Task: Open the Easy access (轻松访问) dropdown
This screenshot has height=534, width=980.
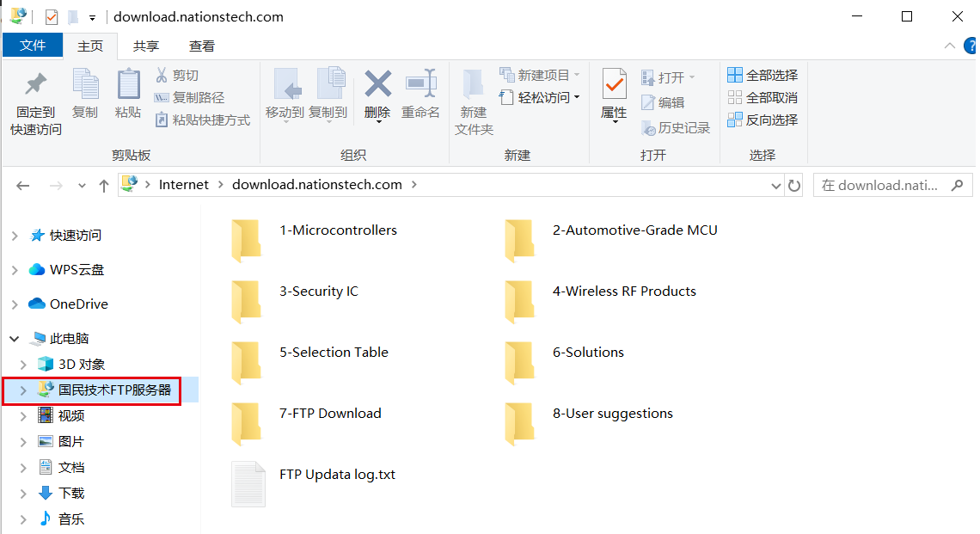Action: pos(540,97)
